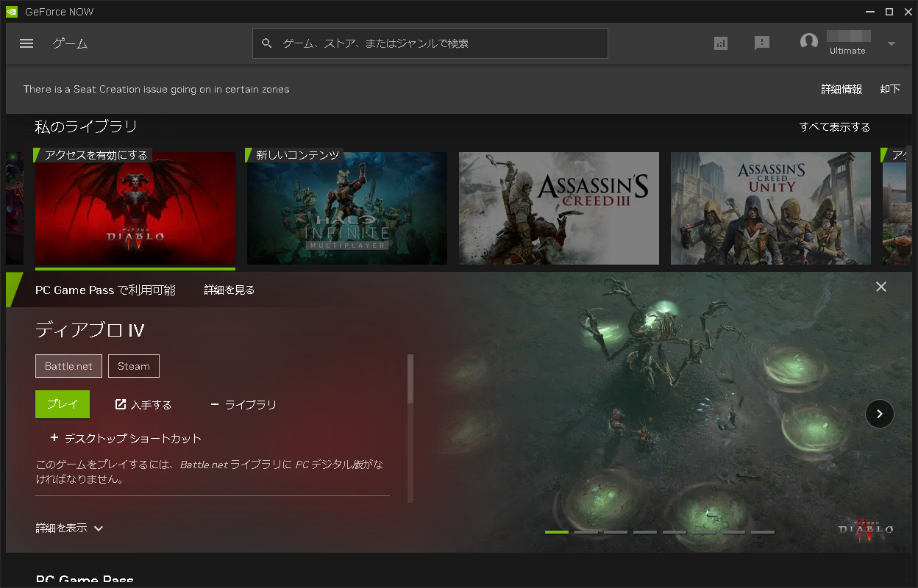Expand the account dropdown next to Ultimate
918x588 pixels.
[x=890, y=43]
